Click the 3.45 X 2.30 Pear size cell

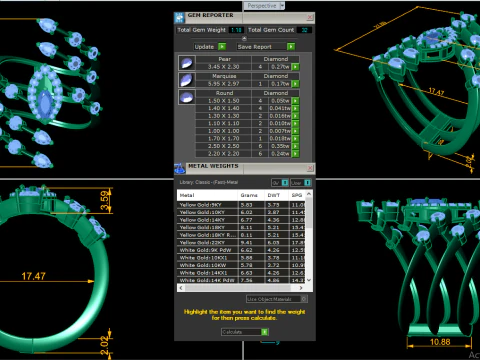pyautogui.click(x=223, y=67)
